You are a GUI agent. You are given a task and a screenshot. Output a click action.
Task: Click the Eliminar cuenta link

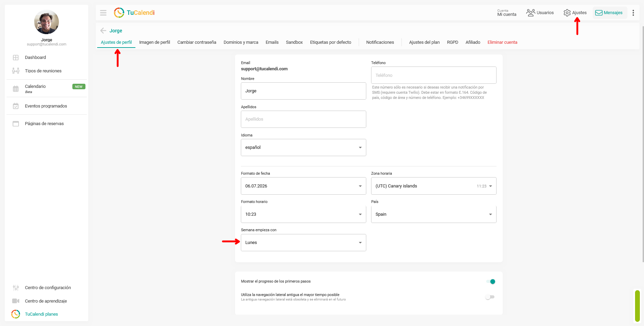(x=502, y=42)
